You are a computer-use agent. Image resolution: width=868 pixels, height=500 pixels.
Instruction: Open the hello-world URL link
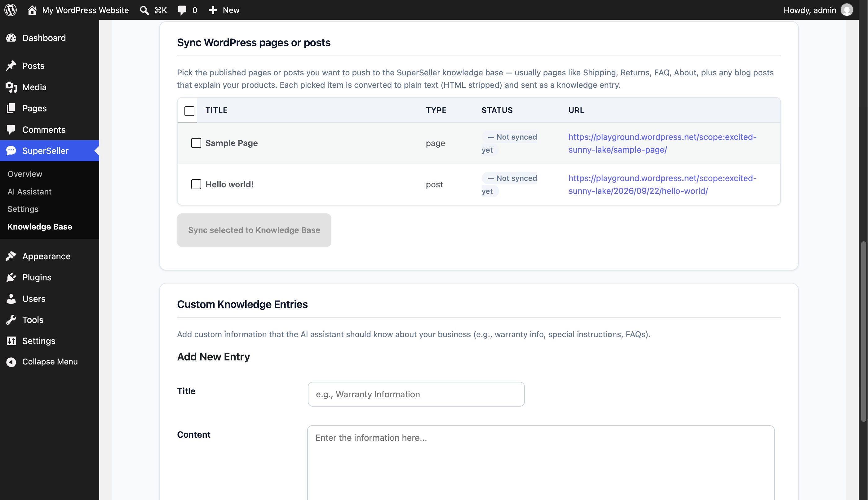pyautogui.click(x=662, y=185)
